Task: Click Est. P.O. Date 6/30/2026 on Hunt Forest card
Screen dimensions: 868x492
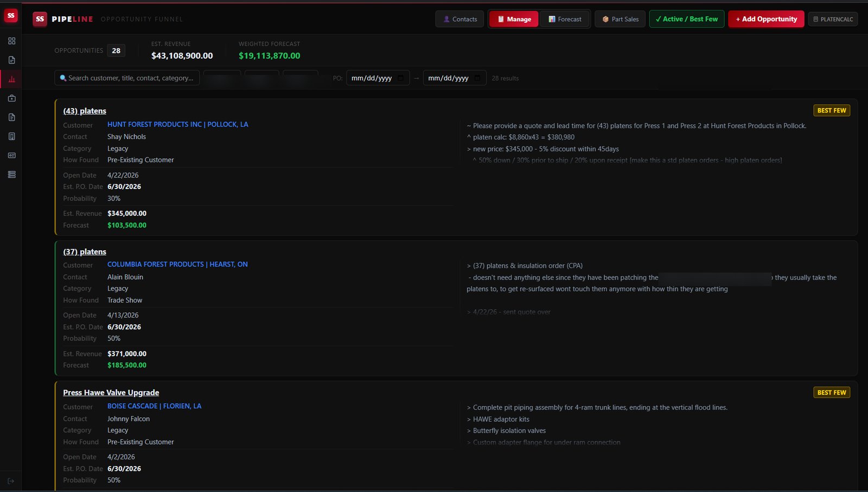Action: (124, 187)
